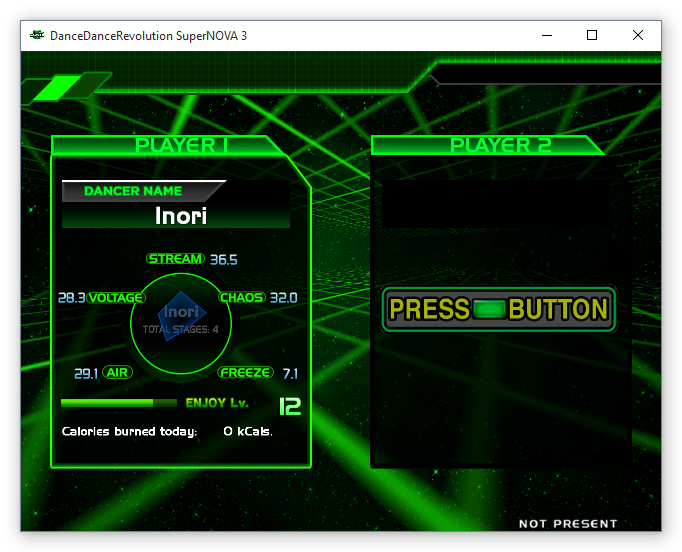The image size is (682, 552).
Task: Click the FREEZE radar label
Action: [246, 373]
